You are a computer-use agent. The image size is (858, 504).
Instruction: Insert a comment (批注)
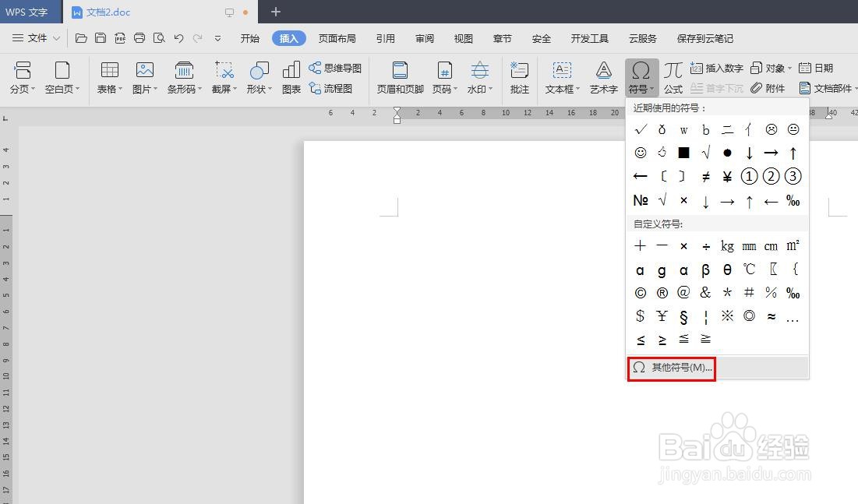pyautogui.click(x=519, y=78)
